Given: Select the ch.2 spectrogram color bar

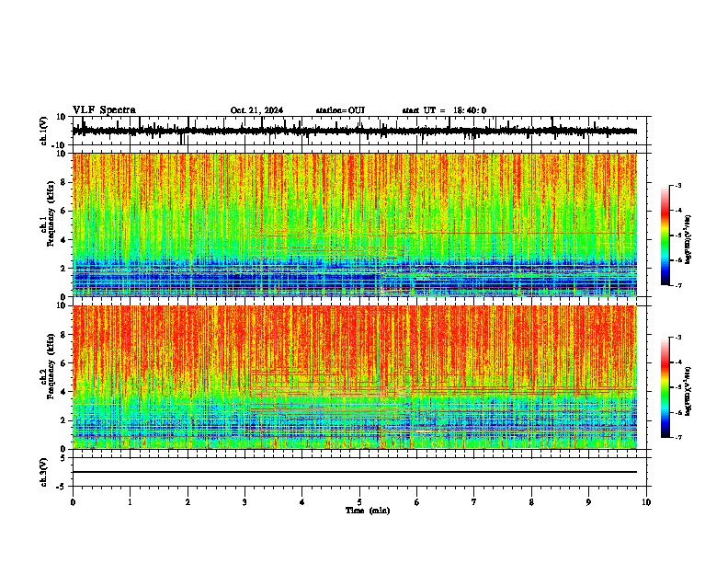Looking at the screenshot, I should point(665,387).
